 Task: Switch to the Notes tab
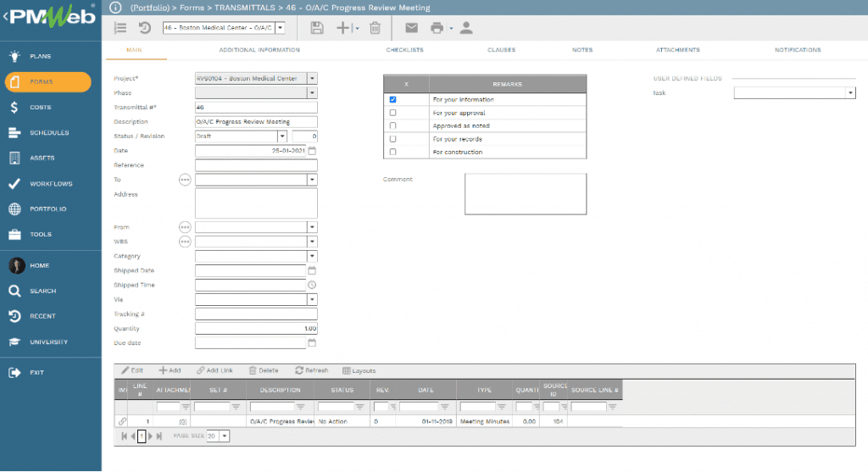[582, 50]
